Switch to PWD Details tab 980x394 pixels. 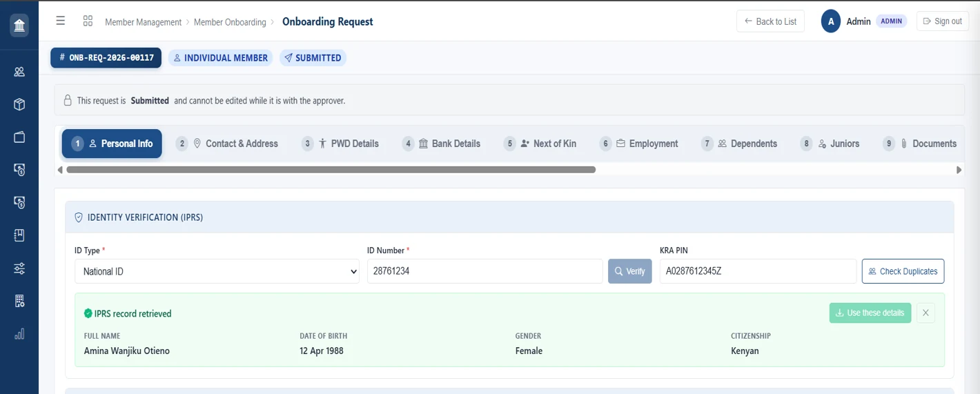340,144
